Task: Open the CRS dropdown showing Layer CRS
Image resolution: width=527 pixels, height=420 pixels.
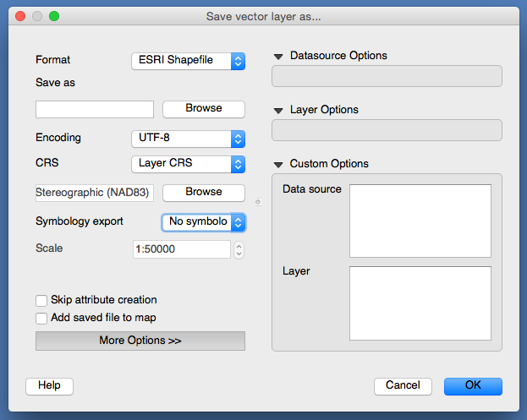Action: [x=188, y=164]
